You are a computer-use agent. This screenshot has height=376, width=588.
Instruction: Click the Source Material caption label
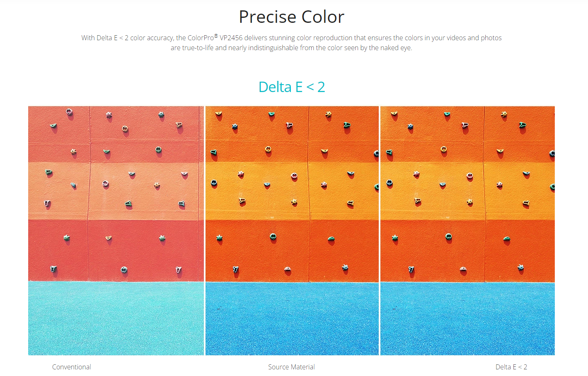(x=291, y=367)
